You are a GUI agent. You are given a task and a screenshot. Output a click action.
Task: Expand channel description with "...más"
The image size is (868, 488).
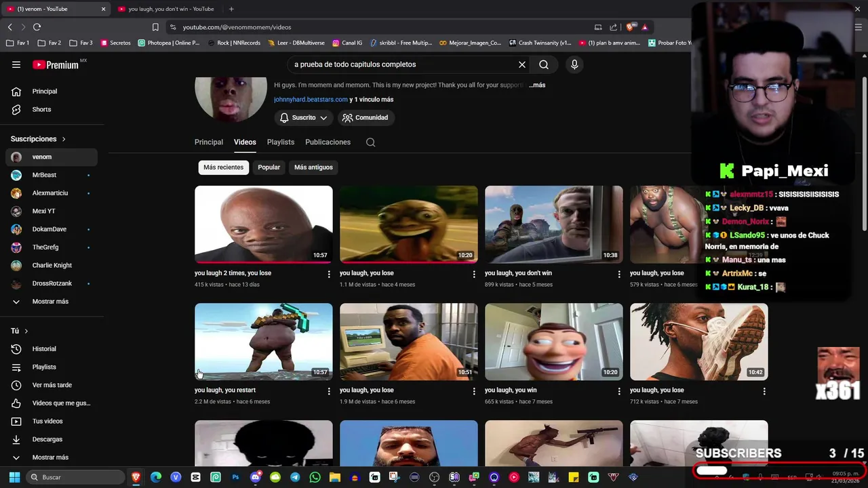click(537, 85)
